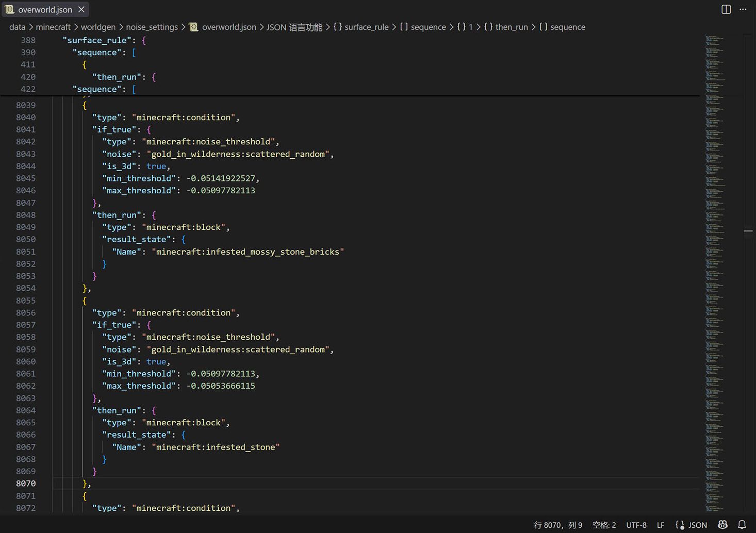This screenshot has width=756, height=533.
Task: Click surface_rule object icon in breadcrumb
Action: (x=338, y=27)
